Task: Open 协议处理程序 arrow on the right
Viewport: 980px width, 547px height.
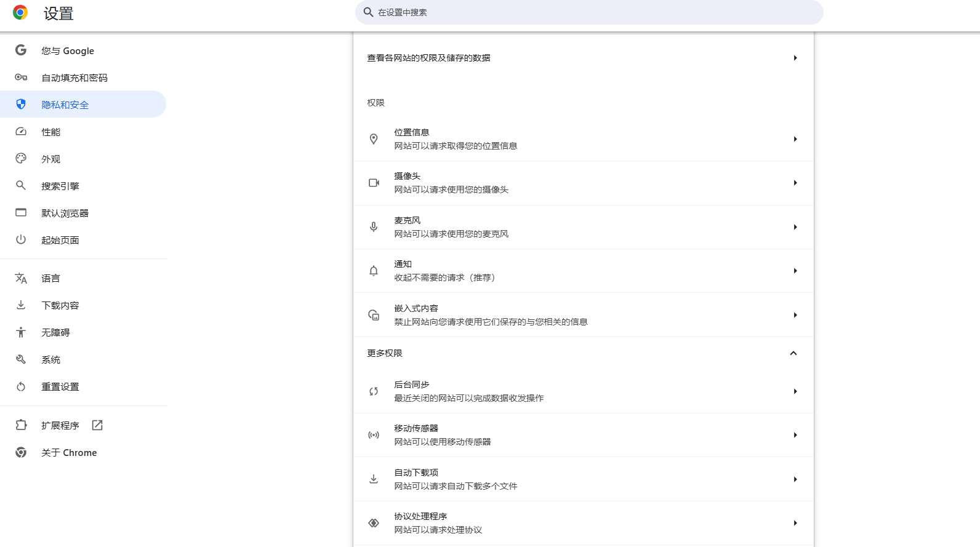Action: coord(795,523)
